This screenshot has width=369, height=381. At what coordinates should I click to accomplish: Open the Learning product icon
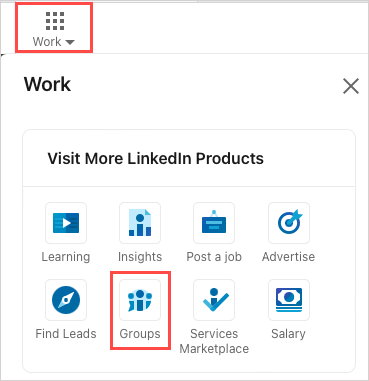(66, 223)
